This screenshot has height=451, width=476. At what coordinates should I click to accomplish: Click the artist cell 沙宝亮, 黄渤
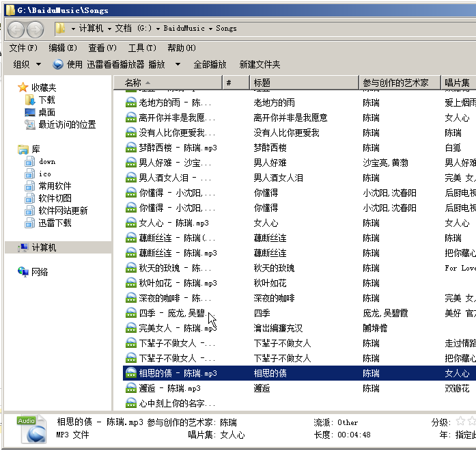(x=385, y=163)
